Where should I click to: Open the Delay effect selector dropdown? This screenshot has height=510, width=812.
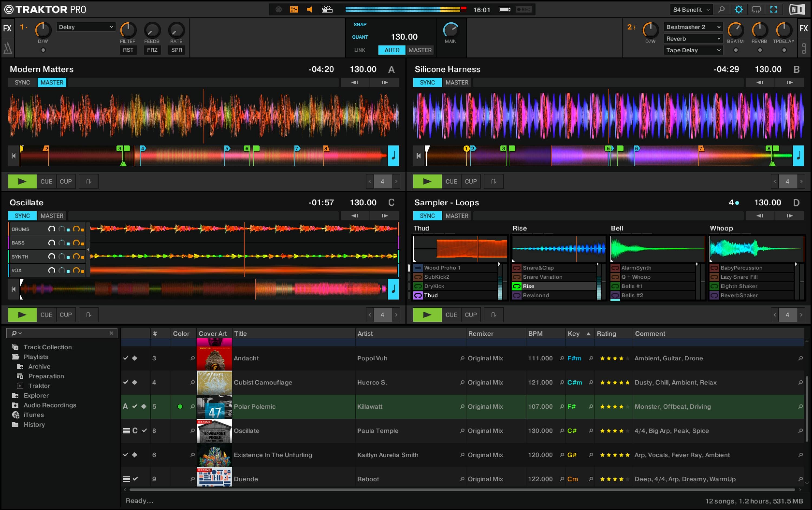pyautogui.click(x=86, y=27)
